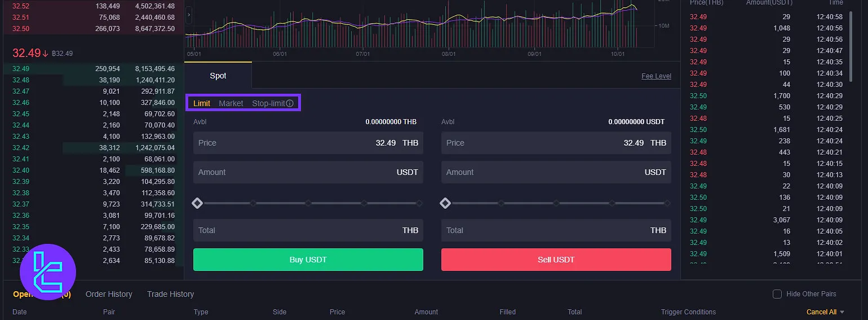Click the purple logo badge icon
This screenshot has height=320, width=868.
(48, 272)
